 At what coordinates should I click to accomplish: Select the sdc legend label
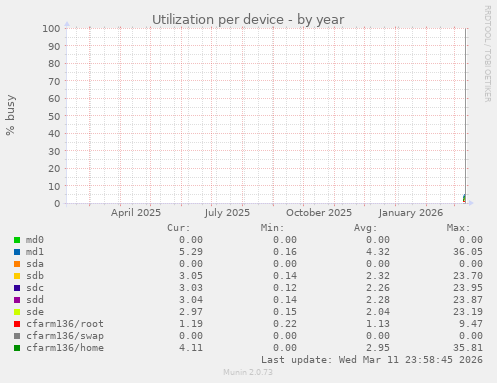(x=35, y=288)
